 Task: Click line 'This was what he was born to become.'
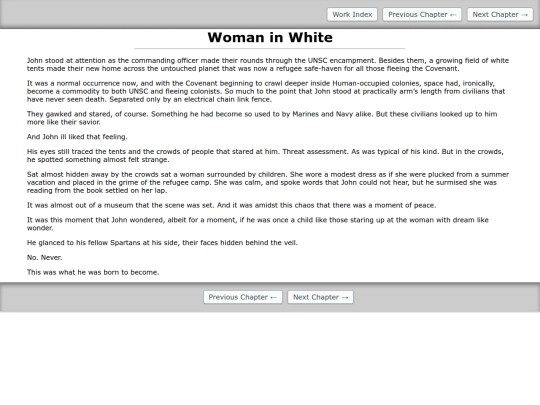click(93, 272)
